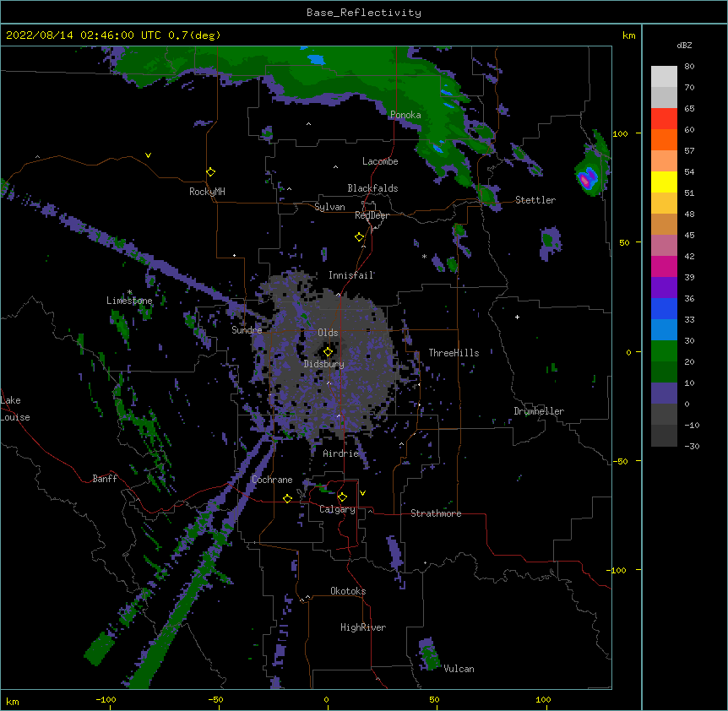The height and width of the screenshot is (711, 728).
Task: Click the Banff label
Action: tap(105, 479)
